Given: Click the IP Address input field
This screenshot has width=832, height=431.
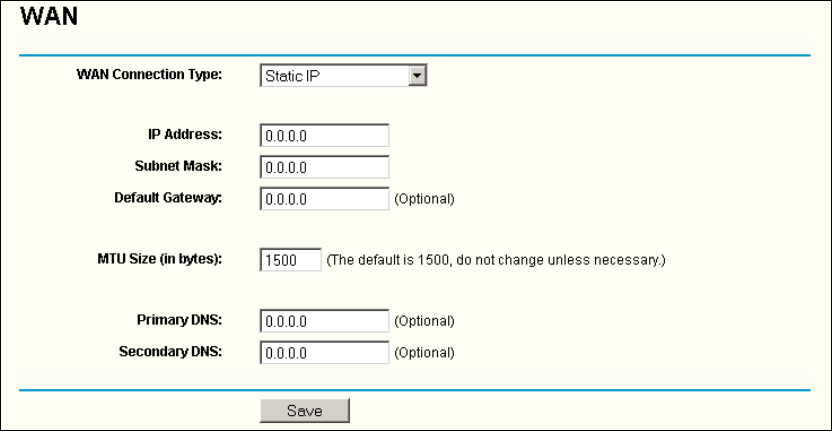Looking at the screenshot, I should tap(323, 136).
